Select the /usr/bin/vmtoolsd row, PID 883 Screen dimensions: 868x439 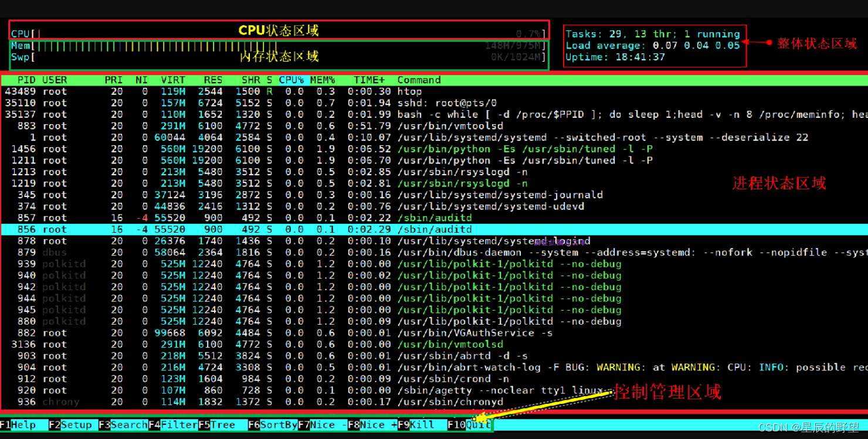click(434, 126)
